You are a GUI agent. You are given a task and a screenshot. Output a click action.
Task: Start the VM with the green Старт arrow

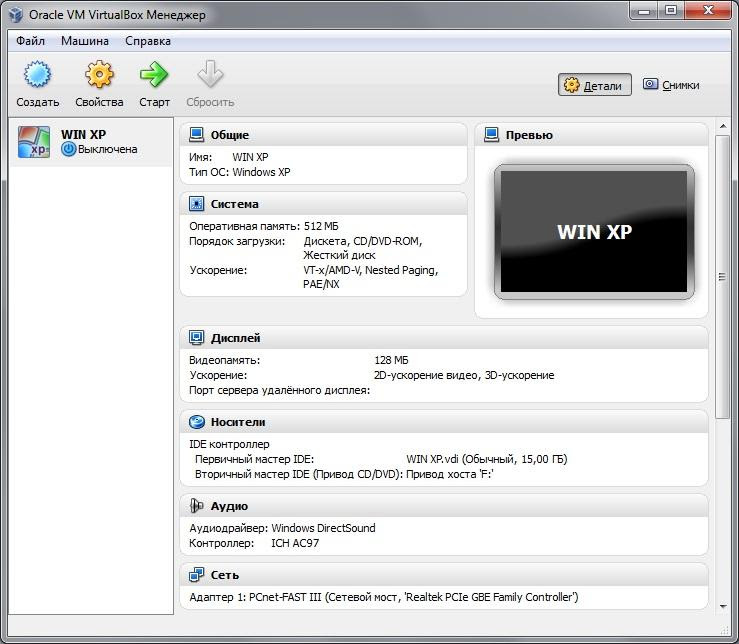click(x=154, y=74)
